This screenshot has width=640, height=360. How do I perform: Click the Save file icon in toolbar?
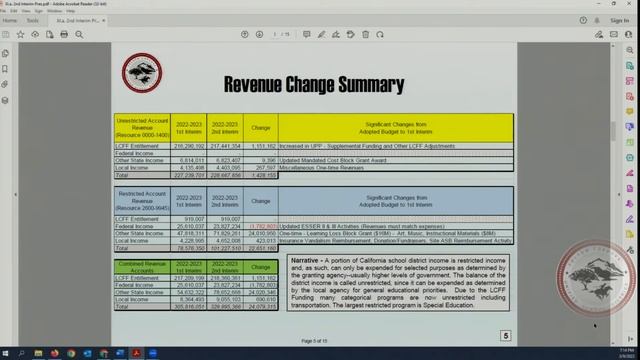[x=6, y=35]
